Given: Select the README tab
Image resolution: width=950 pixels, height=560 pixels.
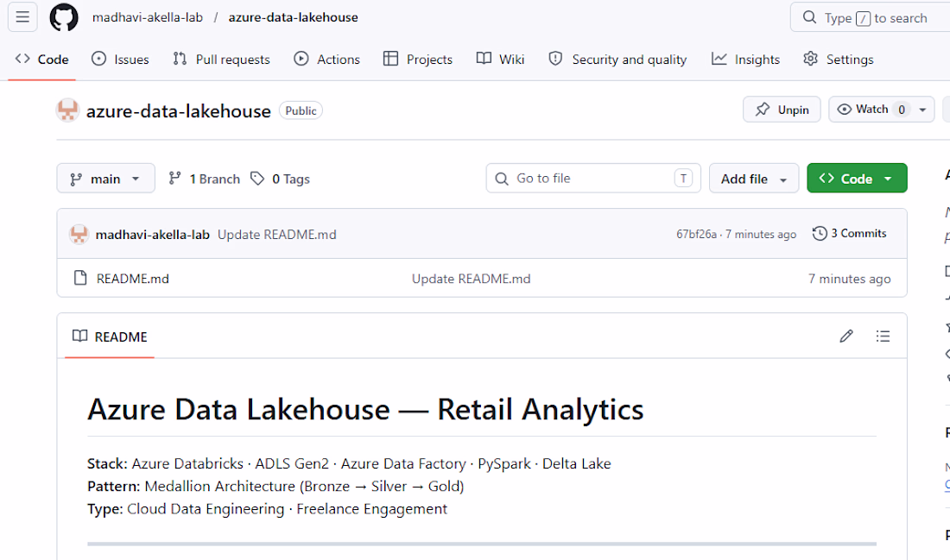Looking at the screenshot, I should click(x=110, y=337).
